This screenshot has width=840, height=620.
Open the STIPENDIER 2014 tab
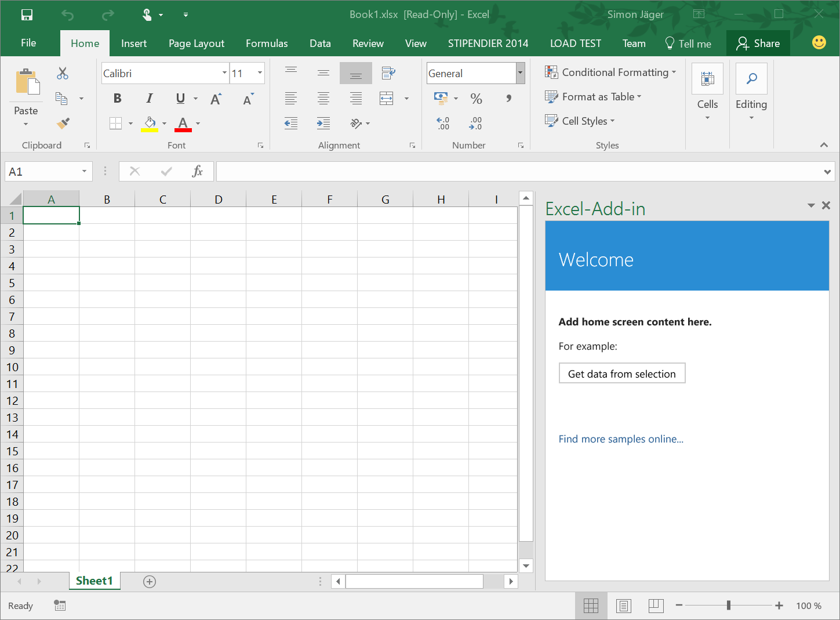click(488, 43)
